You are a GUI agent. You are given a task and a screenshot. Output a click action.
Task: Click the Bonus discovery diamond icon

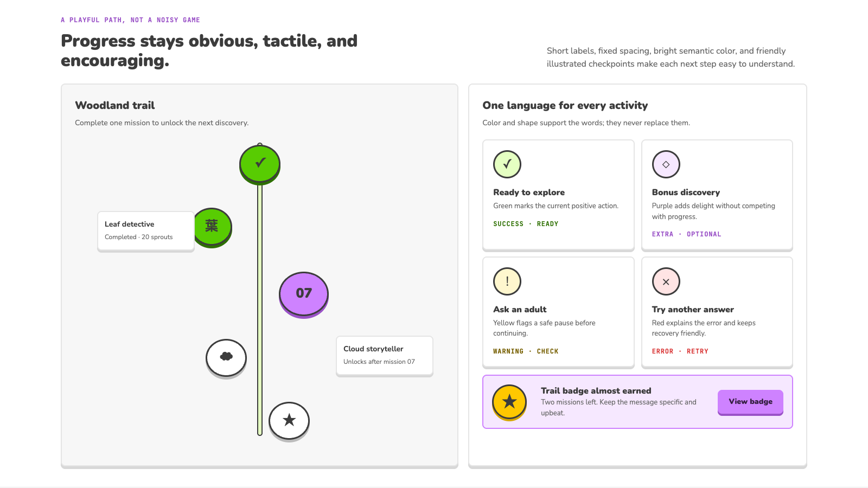pos(666,164)
